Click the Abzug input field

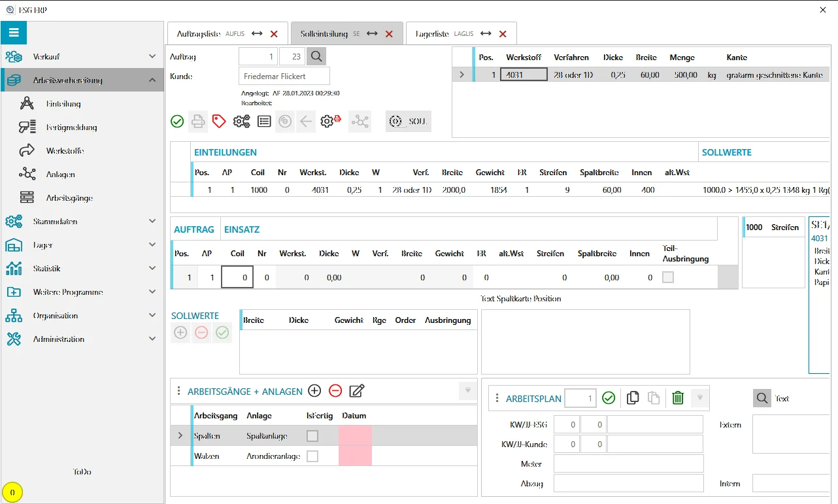tap(629, 483)
